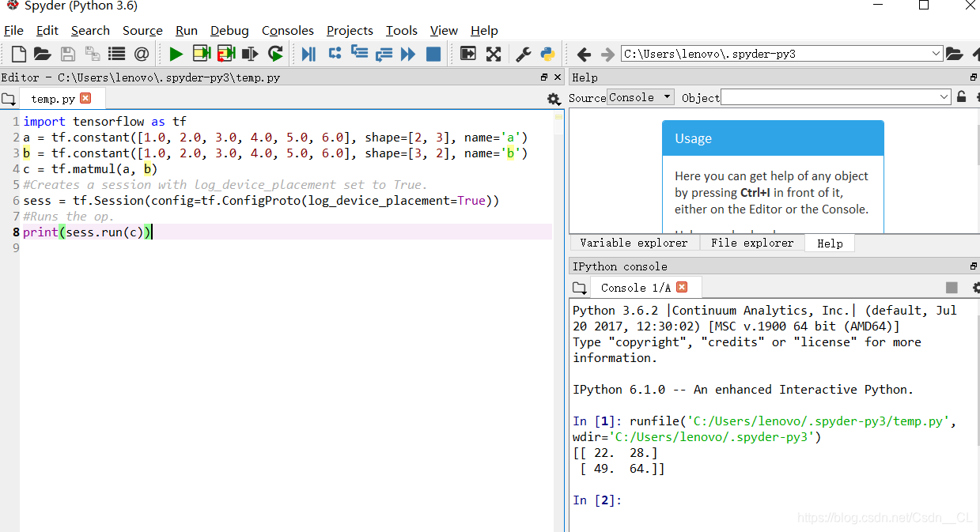Maximize the current pane icon
Screen dimensions: 980x532
[x=468, y=54]
